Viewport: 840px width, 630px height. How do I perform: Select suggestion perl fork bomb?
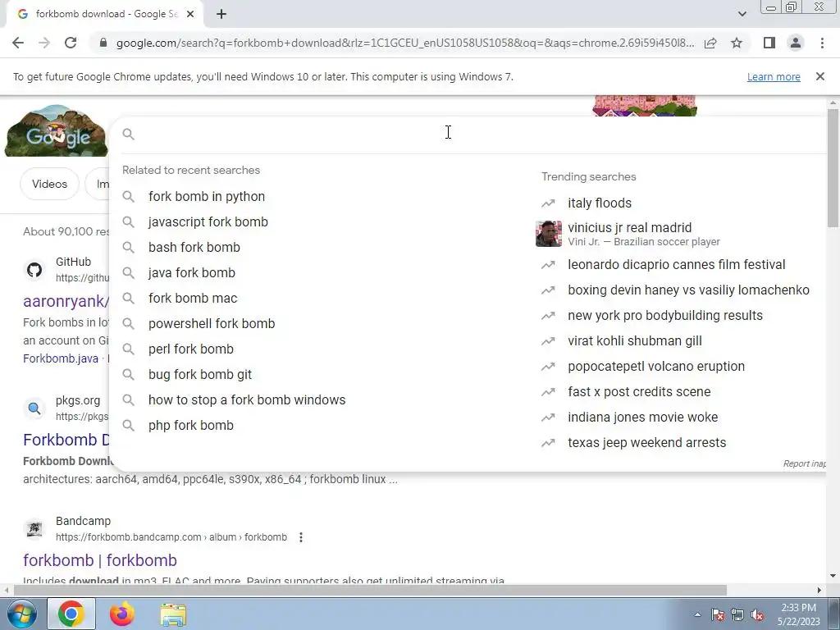[x=190, y=349]
